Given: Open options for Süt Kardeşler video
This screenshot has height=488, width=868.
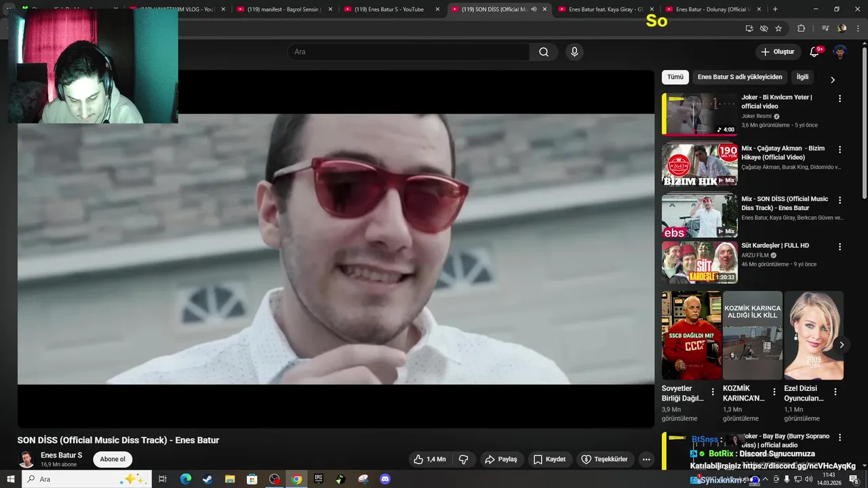Looking at the screenshot, I should pos(840,247).
